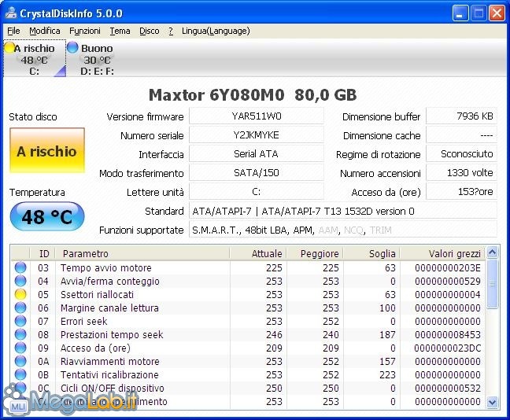Select the Ssettori riallocati row
510x420 pixels.
[x=248, y=294]
